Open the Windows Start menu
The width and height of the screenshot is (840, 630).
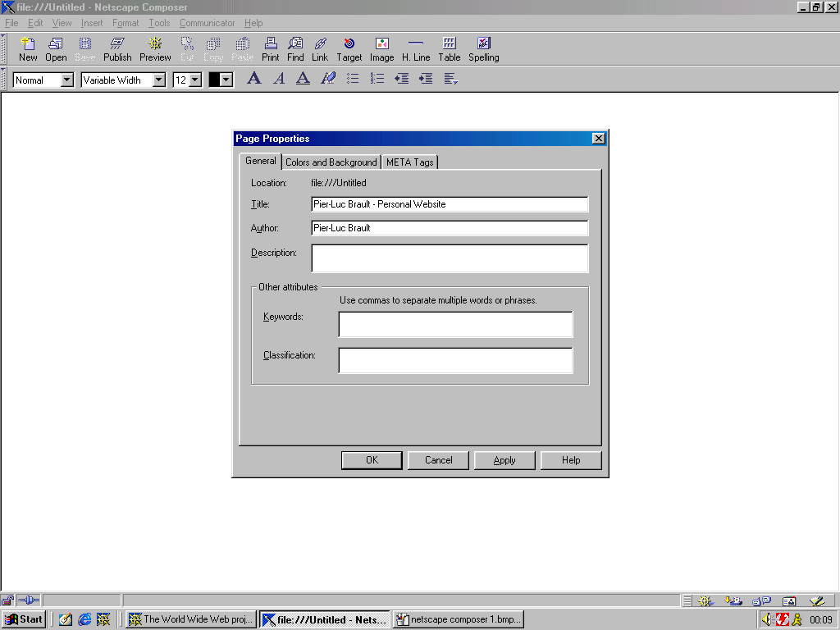pos(24,619)
